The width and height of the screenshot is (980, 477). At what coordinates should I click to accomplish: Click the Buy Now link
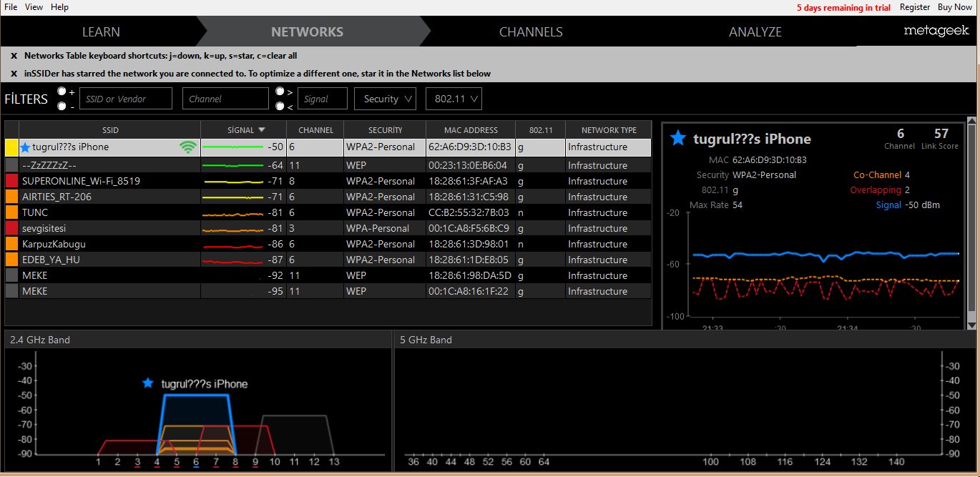click(x=955, y=7)
